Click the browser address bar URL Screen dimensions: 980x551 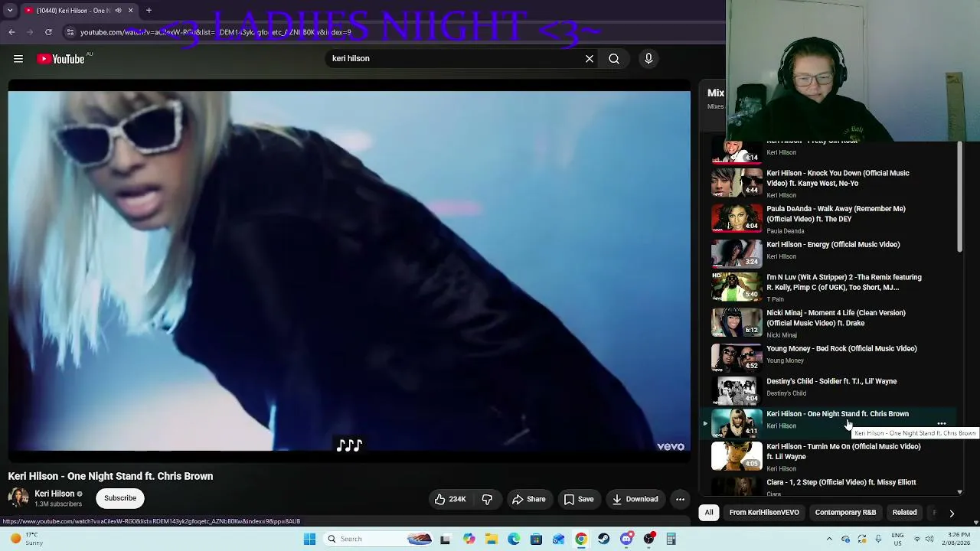[x=216, y=32]
